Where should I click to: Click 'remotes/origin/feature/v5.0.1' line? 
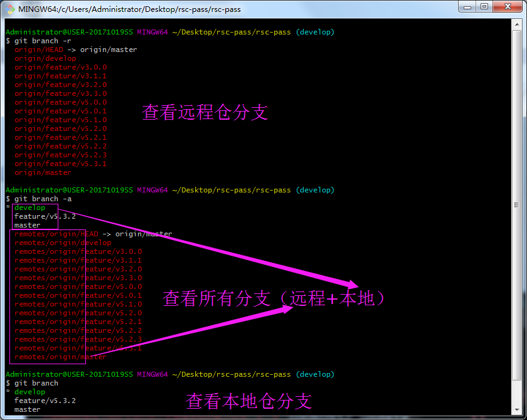(78, 295)
